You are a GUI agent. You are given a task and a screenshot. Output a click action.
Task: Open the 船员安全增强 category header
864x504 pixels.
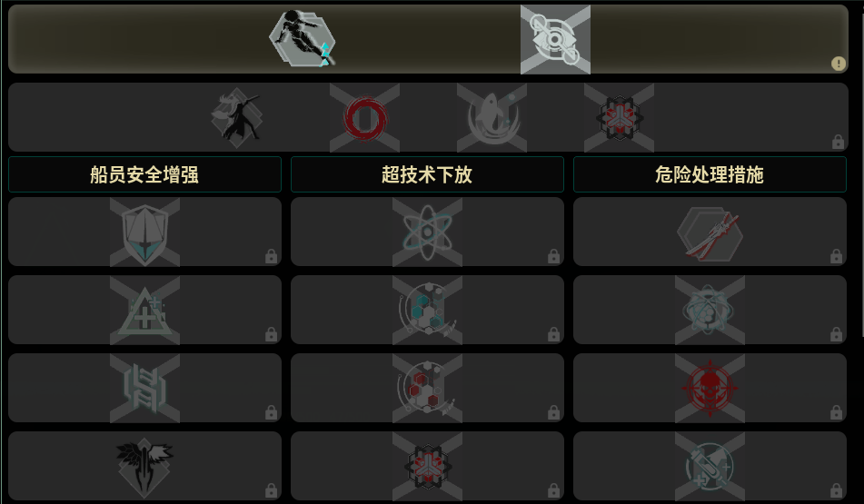click(145, 174)
